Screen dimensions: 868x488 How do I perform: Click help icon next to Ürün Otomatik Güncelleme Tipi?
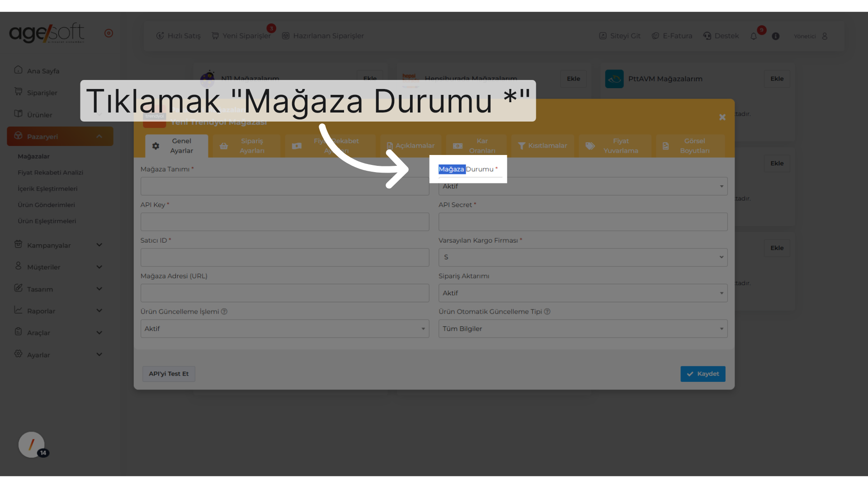[547, 311]
